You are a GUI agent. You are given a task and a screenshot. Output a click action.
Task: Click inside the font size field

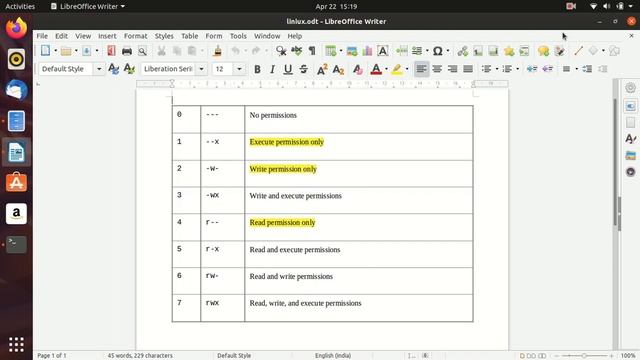pyautogui.click(x=223, y=69)
